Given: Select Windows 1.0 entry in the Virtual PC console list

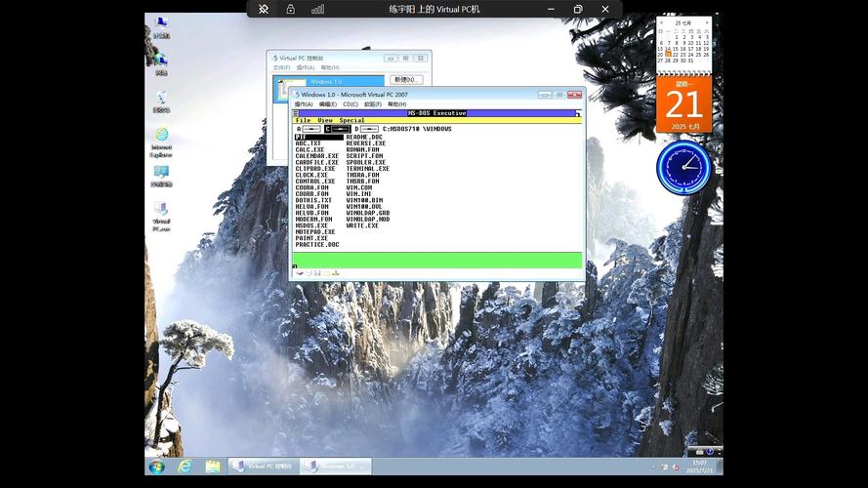Looking at the screenshot, I should [x=328, y=81].
